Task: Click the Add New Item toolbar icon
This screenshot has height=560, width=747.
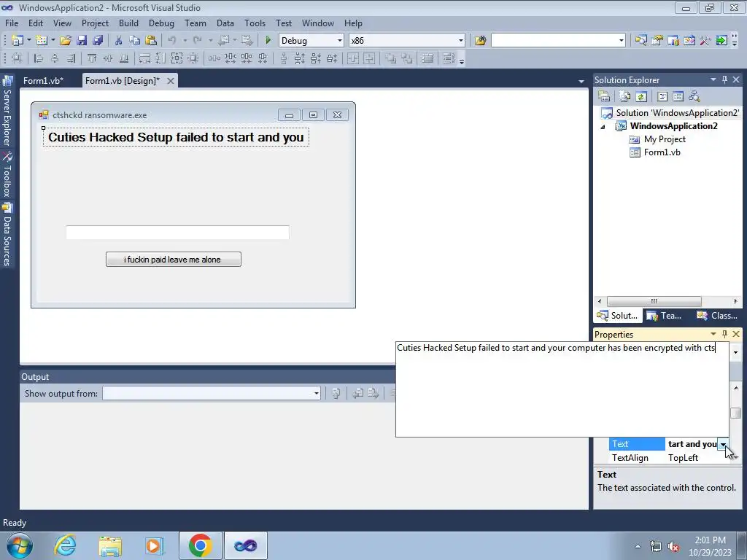Action: pyautogui.click(x=42, y=41)
